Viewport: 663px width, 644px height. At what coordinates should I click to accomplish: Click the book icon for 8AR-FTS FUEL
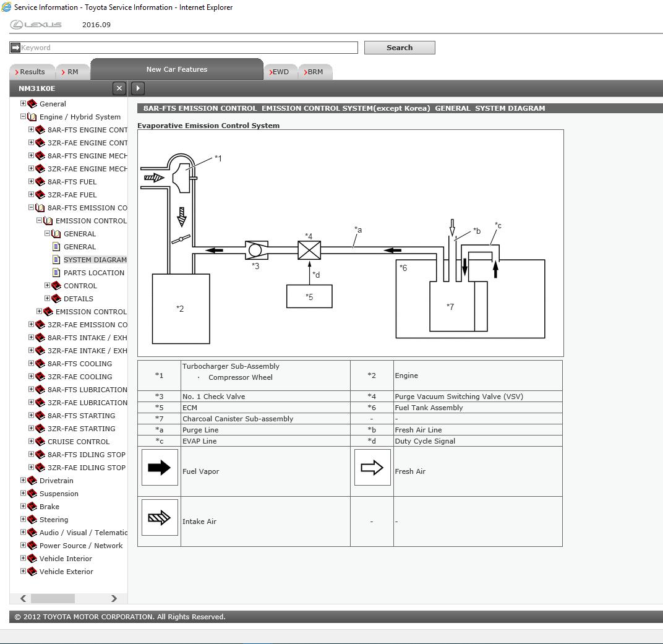tap(40, 182)
